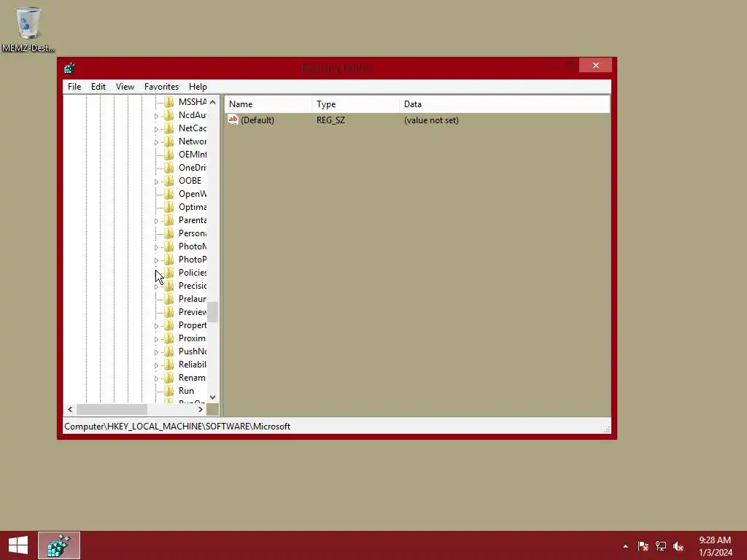Sort values by the Type column header
The width and height of the screenshot is (747, 560).
click(355, 104)
